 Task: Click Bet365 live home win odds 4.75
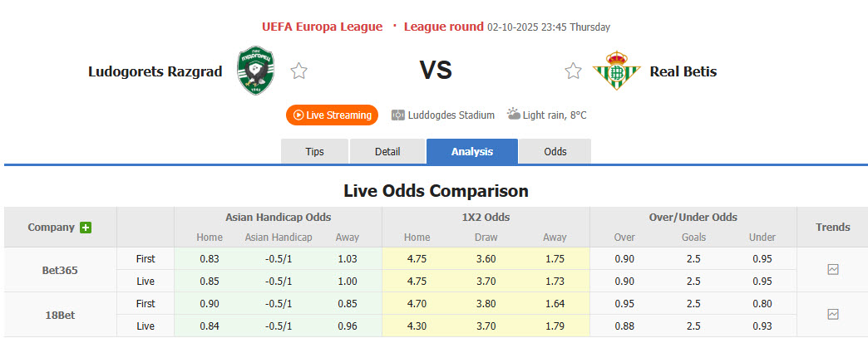[x=417, y=282]
